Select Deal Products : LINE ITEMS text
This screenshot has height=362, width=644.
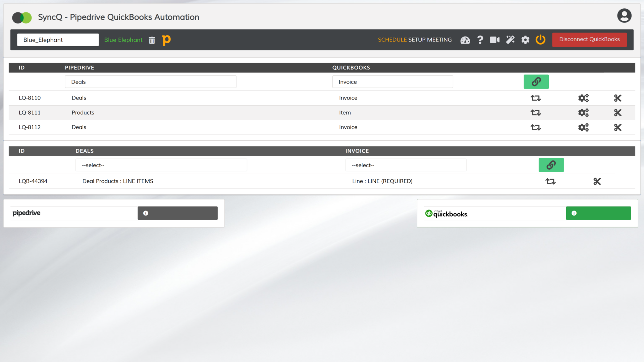pyautogui.click(x=118, y=181)
